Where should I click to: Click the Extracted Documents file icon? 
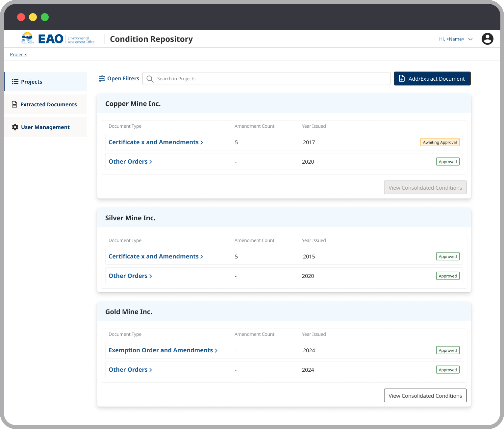(x=14, y=104)
